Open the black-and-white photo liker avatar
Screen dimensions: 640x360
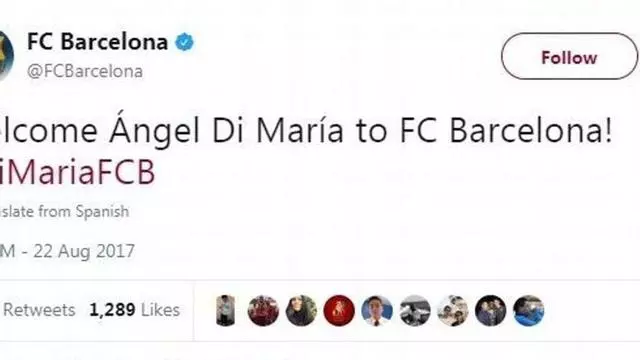click(415, 311)
